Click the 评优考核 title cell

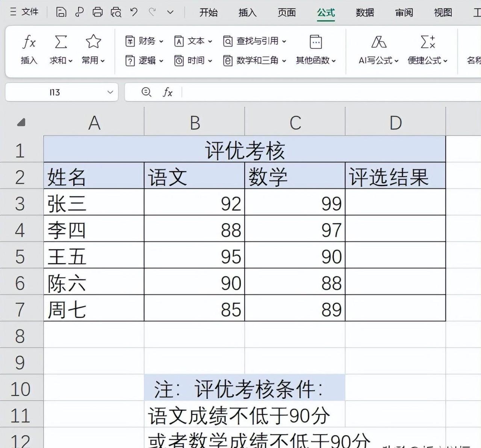pos(245,150)
